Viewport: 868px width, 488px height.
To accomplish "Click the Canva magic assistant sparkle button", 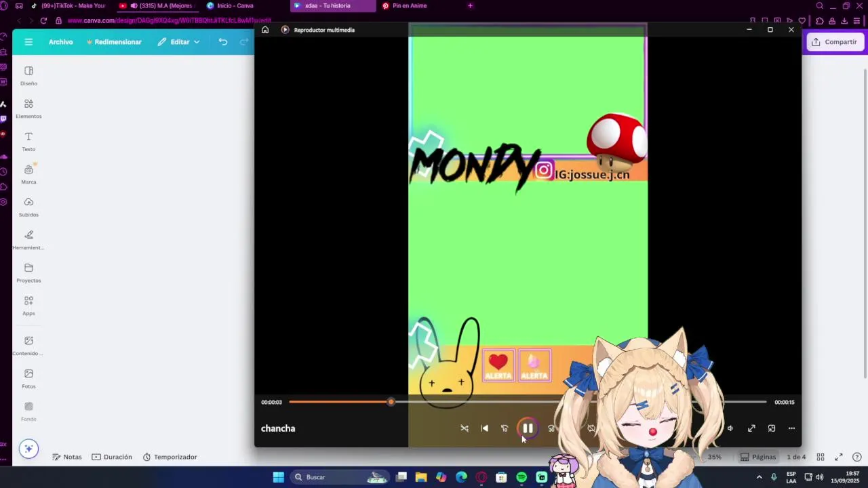I will click(28, 449).
